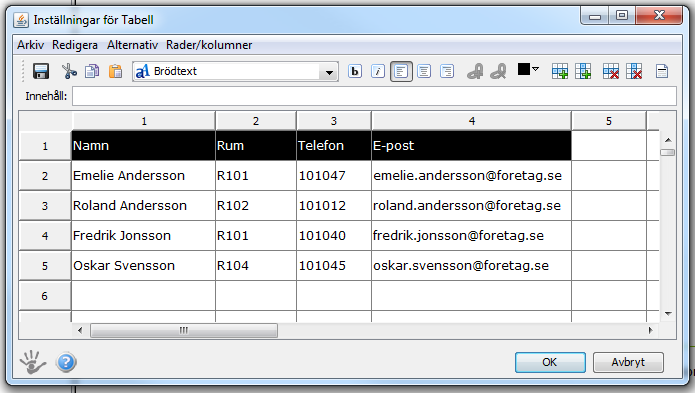Click the Save (floppy disk) icon

click(x=41, y=71)
